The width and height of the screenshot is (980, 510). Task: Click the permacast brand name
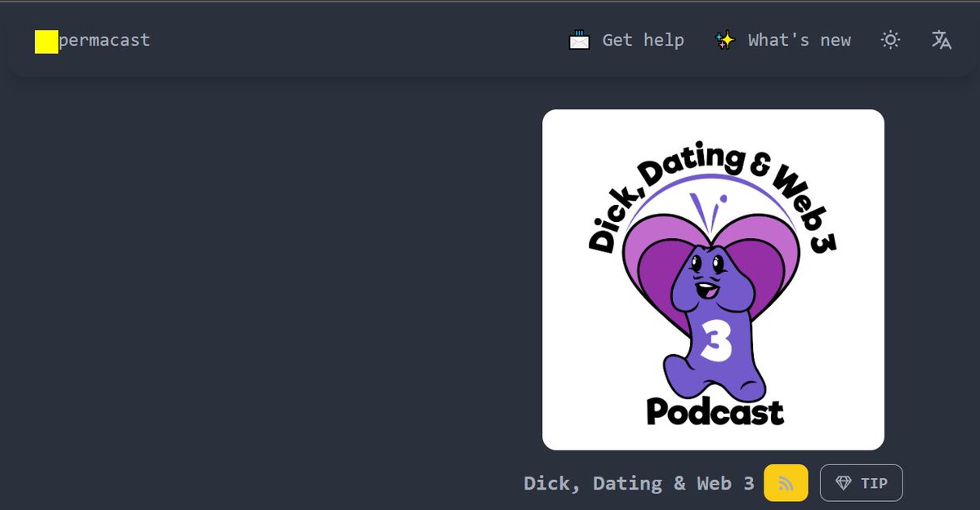pyautogui.click(x=105, y=40)
